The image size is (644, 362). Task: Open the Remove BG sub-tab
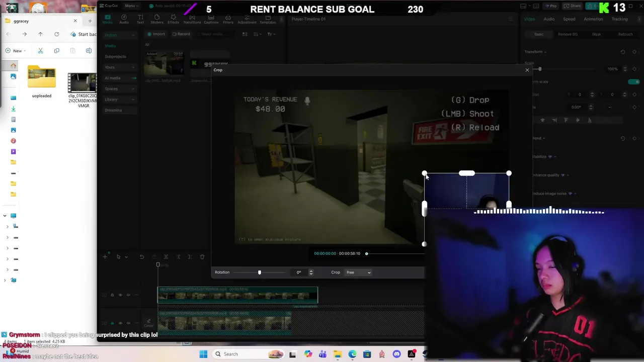coord(568,34)
